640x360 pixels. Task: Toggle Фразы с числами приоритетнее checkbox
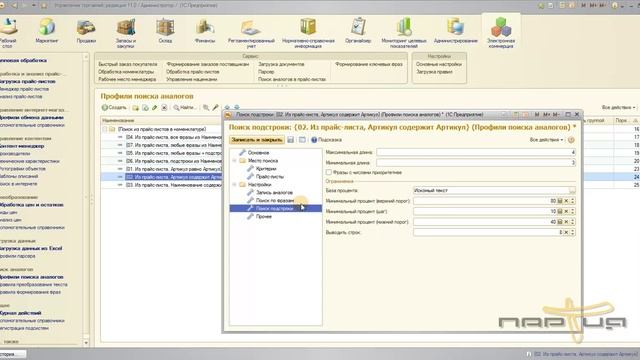(329, 172)
